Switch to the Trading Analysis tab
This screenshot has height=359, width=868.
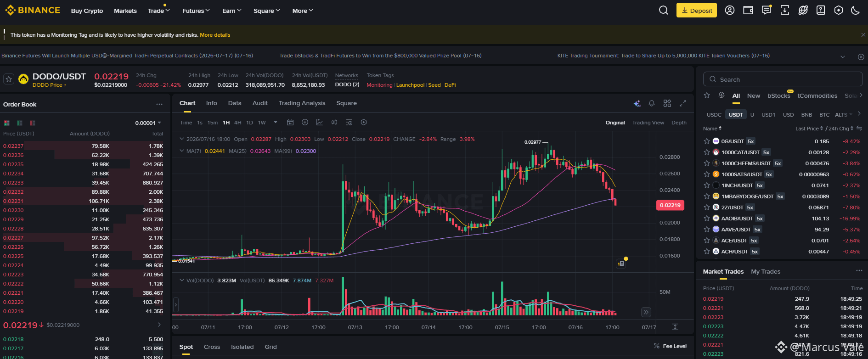(x=302, y=103)
